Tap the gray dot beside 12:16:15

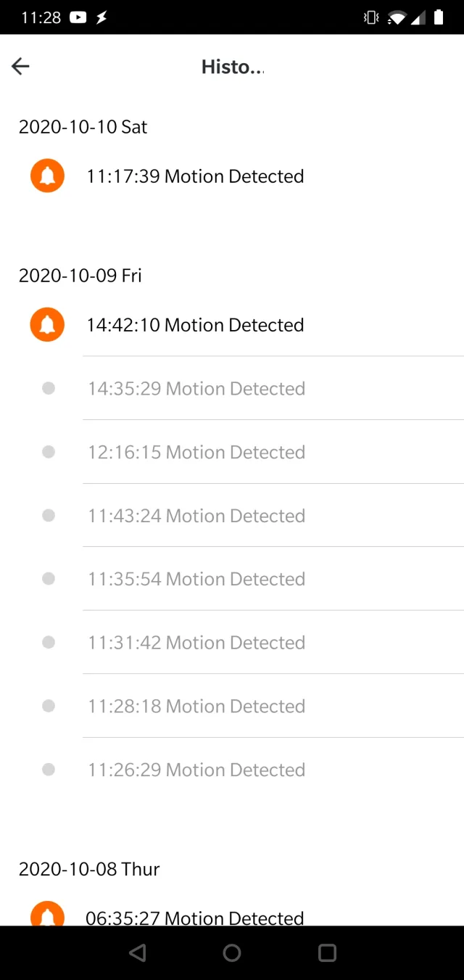pyautogui.click(x=49, y=452)
